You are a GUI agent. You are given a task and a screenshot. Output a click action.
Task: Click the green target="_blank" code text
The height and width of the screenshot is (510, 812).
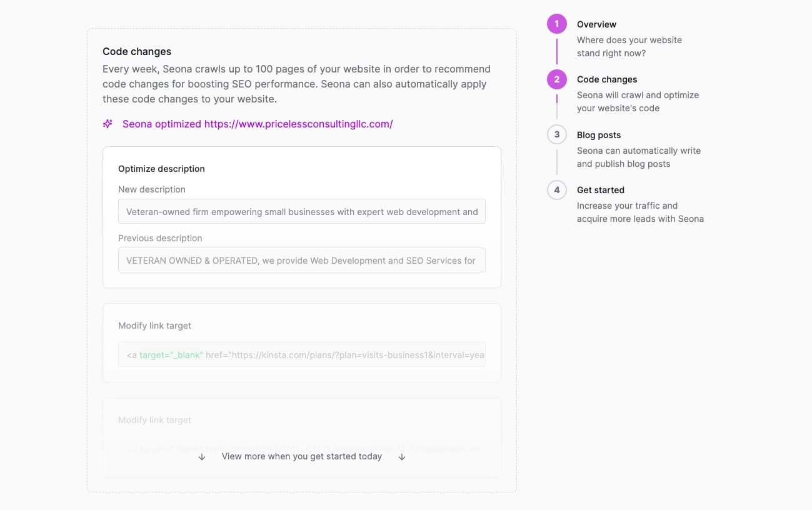(171, 355)
